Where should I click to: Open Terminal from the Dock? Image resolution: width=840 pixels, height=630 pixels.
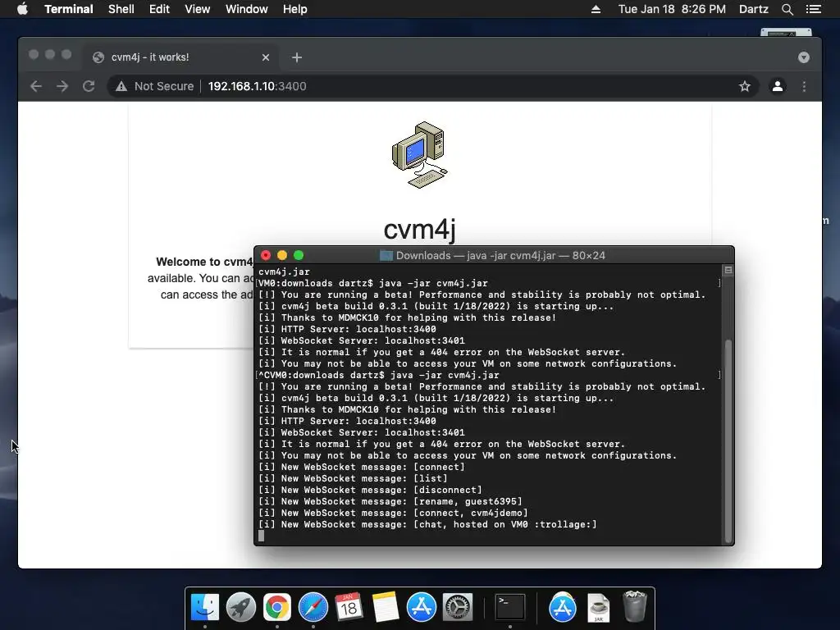(509, 608)
